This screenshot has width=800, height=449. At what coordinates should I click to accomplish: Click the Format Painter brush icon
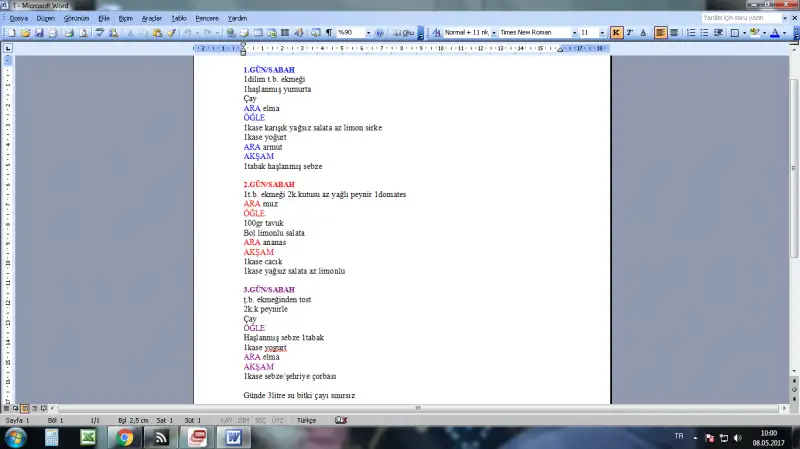tap(171, 33)
